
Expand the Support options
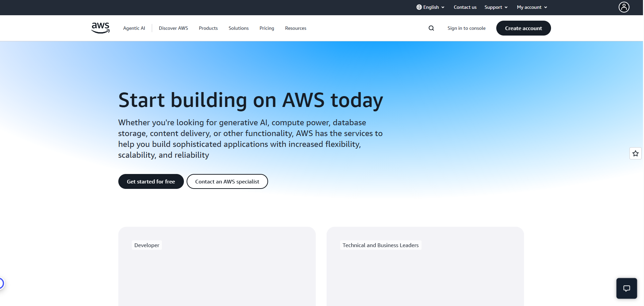click(x=495, y=7)
